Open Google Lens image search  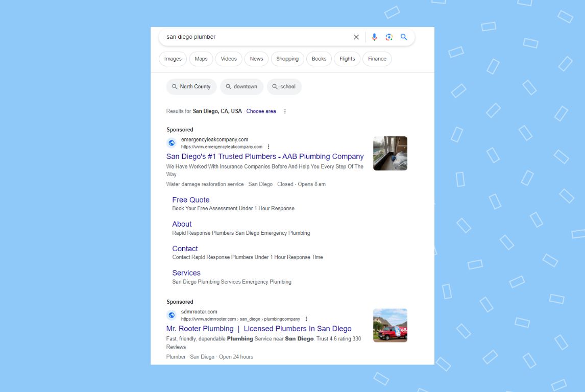pos(388,37)
